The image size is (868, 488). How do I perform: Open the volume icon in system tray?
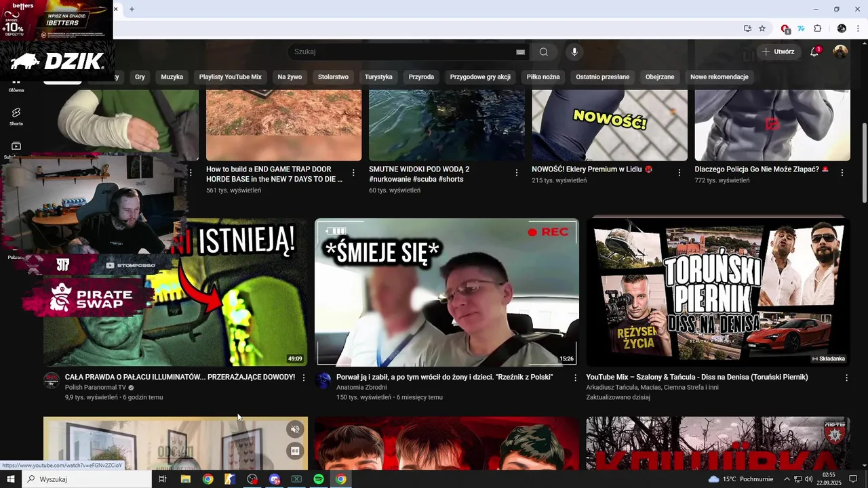pyautogui.click(x=808, y=479)
